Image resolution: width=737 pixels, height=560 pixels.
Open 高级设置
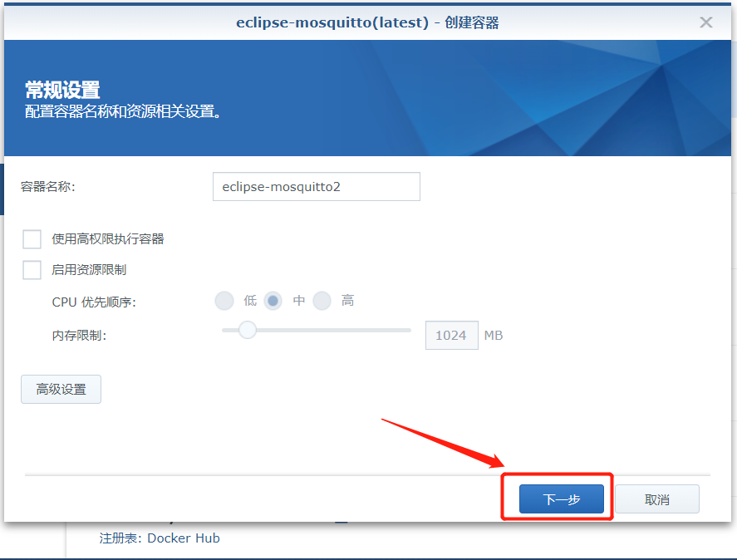(x=61, y=390)
